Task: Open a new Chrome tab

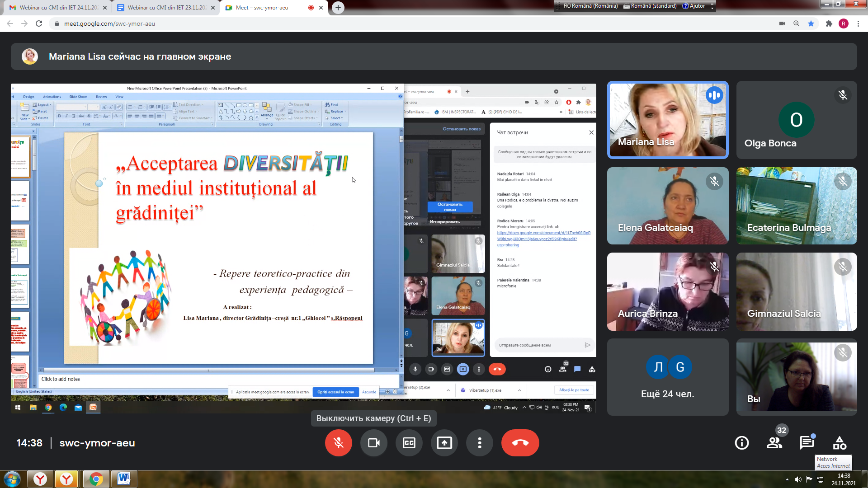Action: (x=338, y=8)
